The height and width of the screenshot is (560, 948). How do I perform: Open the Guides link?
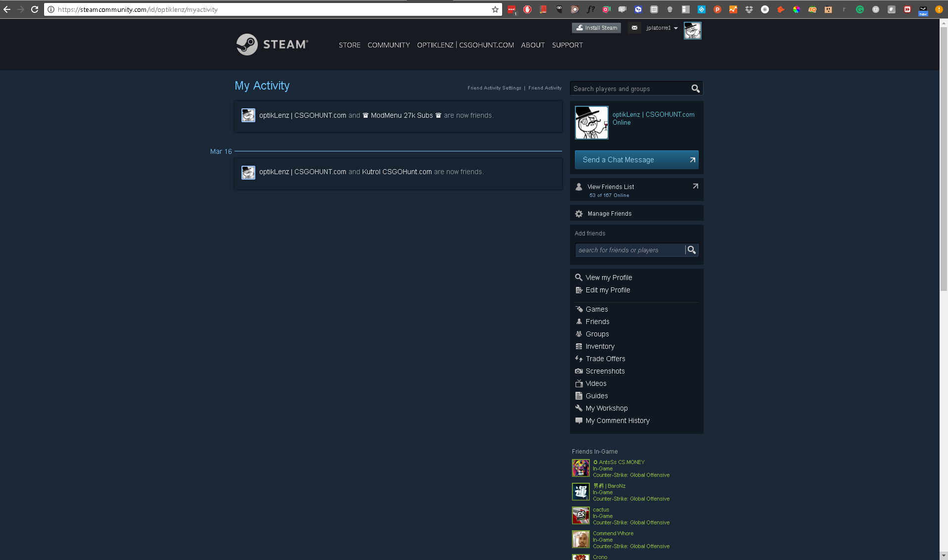click(x=597, y=396)
